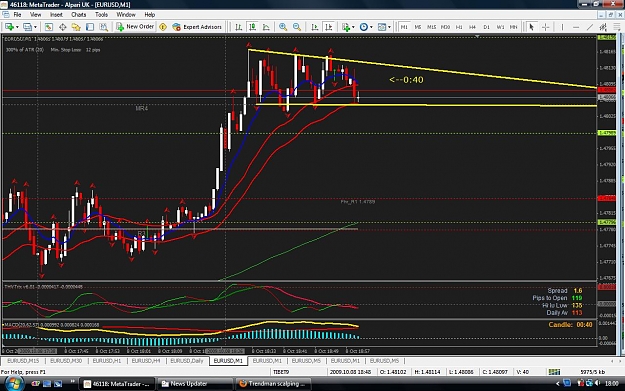Open the new chart icon
Viewport: 625px width, 391px height.
tap(9, 27)
